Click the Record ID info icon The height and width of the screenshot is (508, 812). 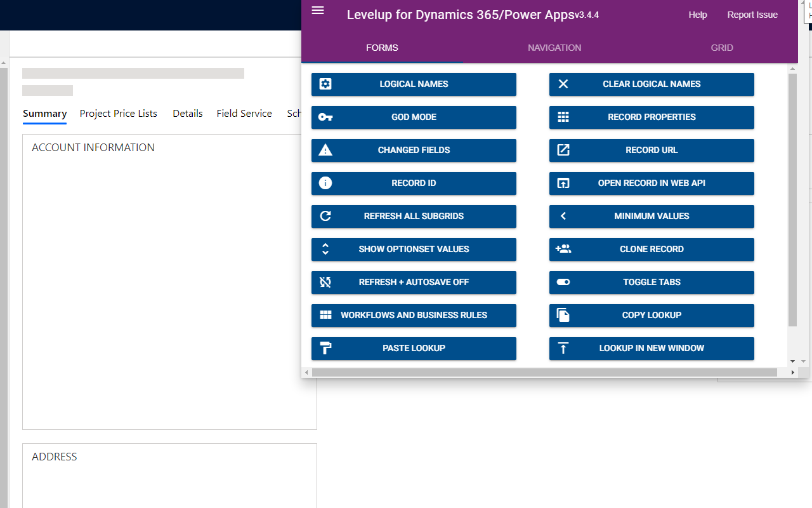pyautogui.click(x=325, y=184)
